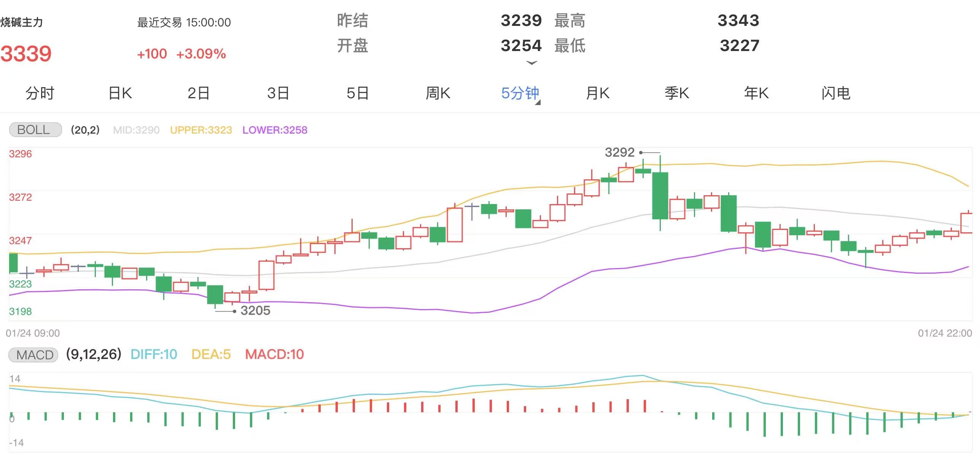980x453 pixels.
Task: Select the 日K daily candlestick tab
Action: [x=120, y=93]
